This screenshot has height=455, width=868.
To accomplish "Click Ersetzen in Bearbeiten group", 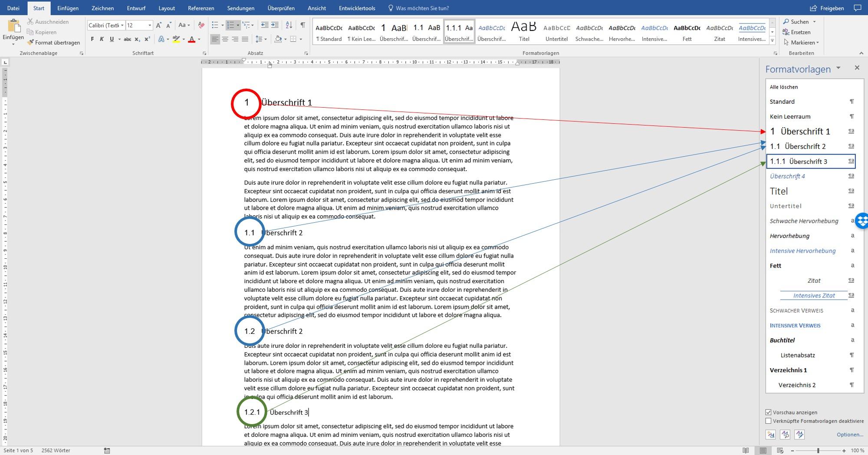I will [797, 32].
